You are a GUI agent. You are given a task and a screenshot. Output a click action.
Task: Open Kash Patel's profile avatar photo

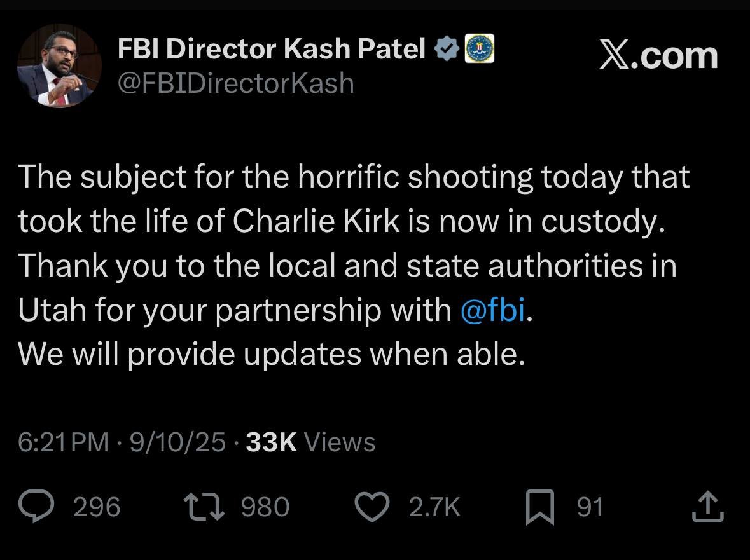59,66
